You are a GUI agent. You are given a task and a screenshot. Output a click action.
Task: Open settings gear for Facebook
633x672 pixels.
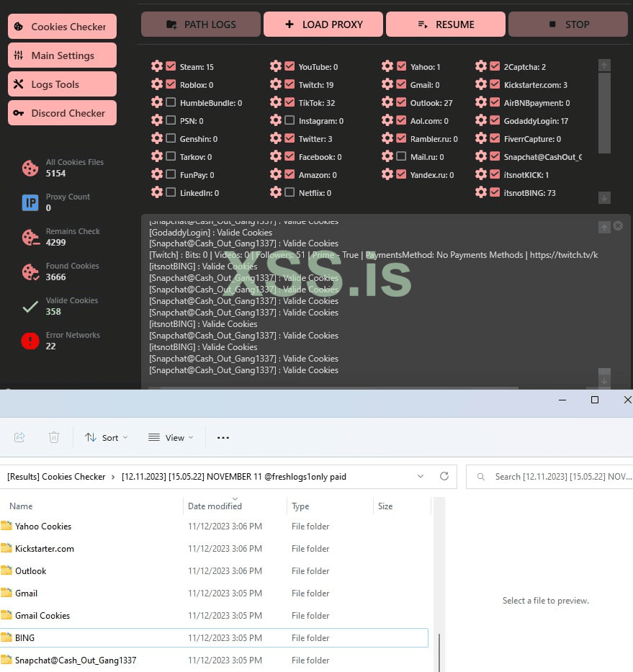(x=276, y=156)
